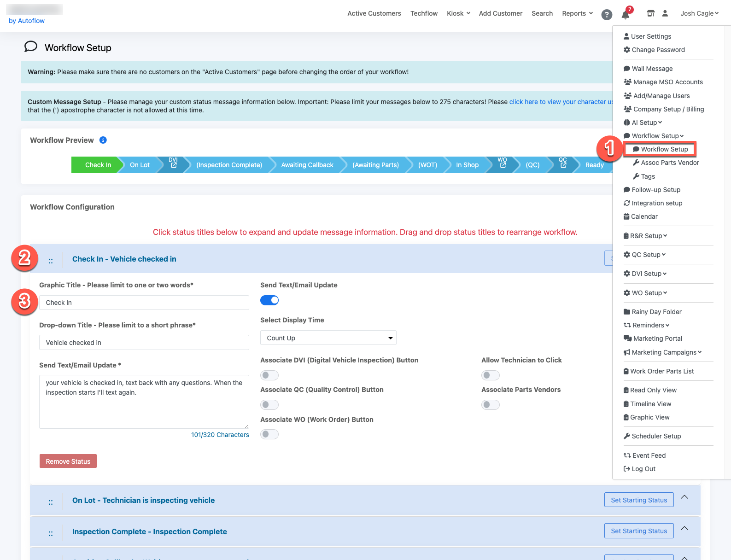Open notifications bell with badge

[626, 14]
